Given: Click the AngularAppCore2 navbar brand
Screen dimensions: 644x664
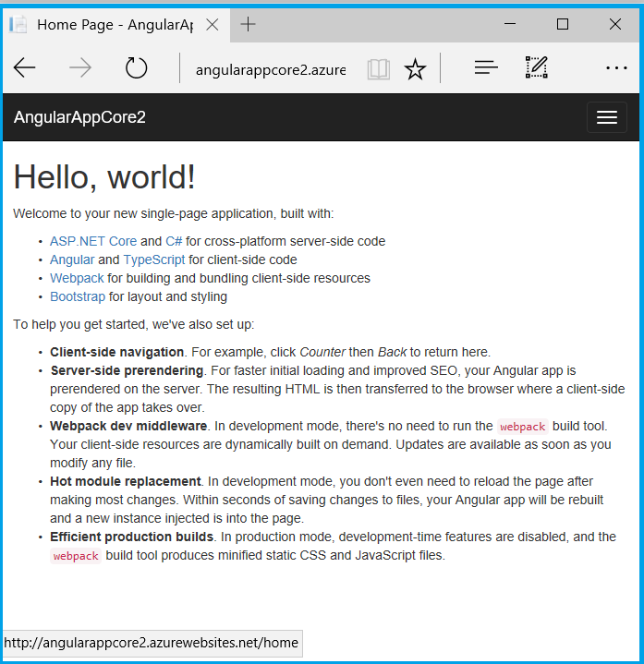Looking at the screenshot, I should [79, 117].
